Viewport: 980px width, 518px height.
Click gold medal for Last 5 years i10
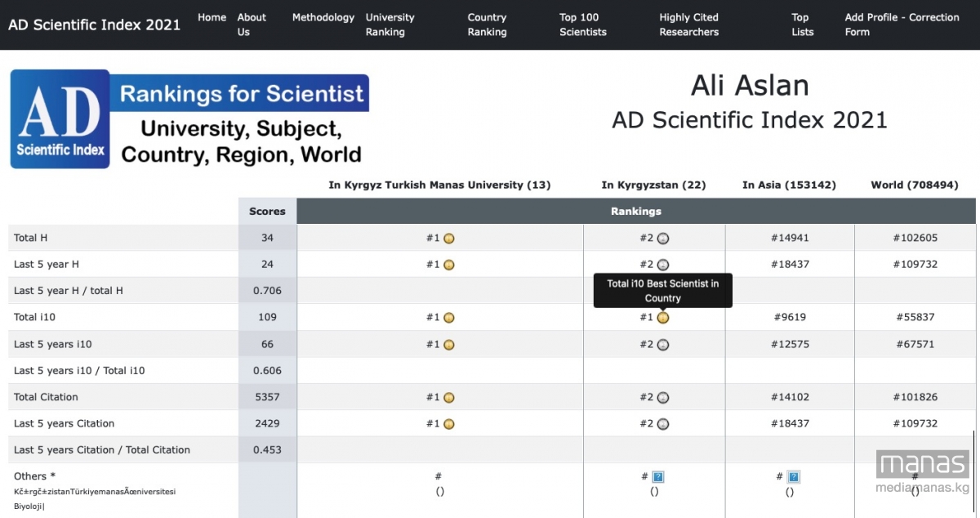tap(448, 345)
